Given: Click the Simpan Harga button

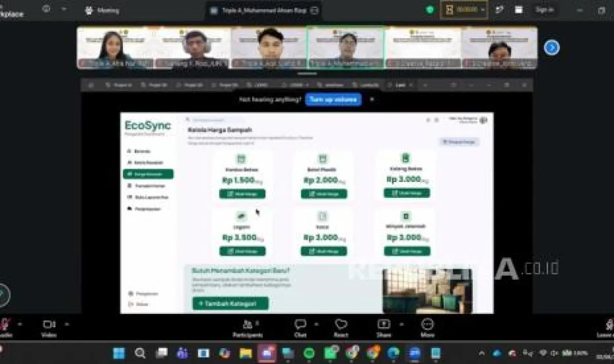Looking at the screenshot, I should tap(459, 142).
